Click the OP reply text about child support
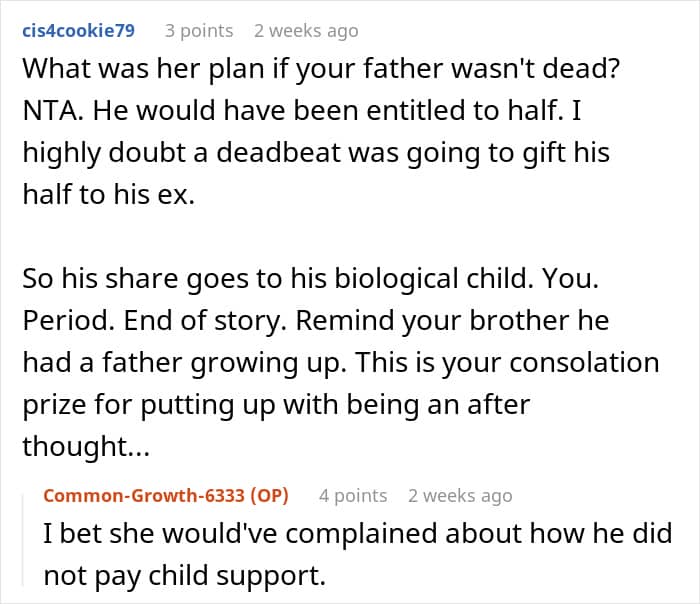The width and height of the screenshot is (700, 604). click(358, 554)
